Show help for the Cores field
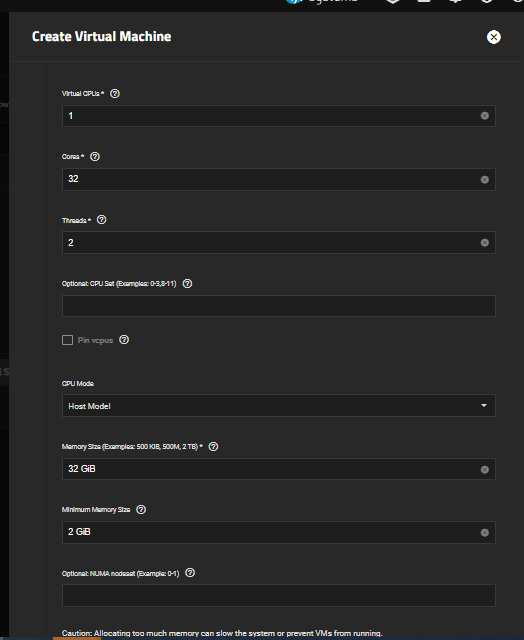This screenshot has height=640, width=524. pos(95,156)
